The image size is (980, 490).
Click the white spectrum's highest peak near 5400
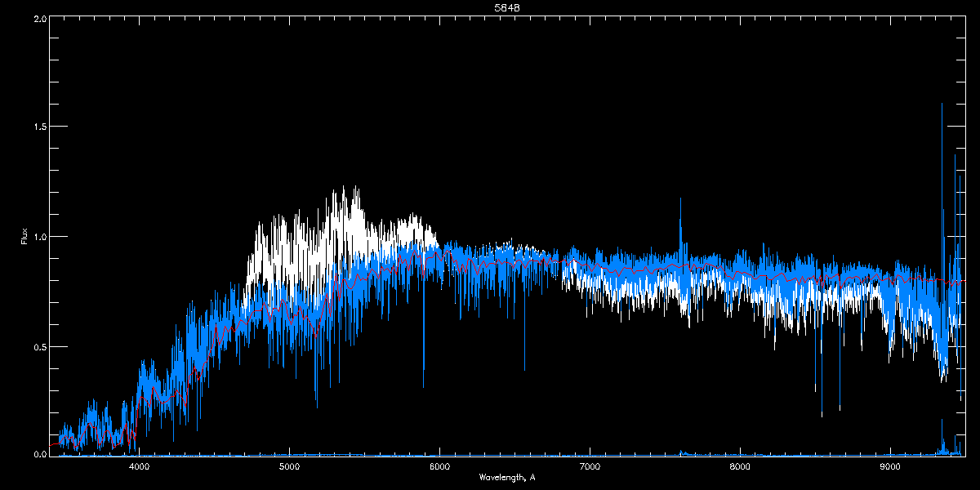pyautogui.click(x=343, y=187)
